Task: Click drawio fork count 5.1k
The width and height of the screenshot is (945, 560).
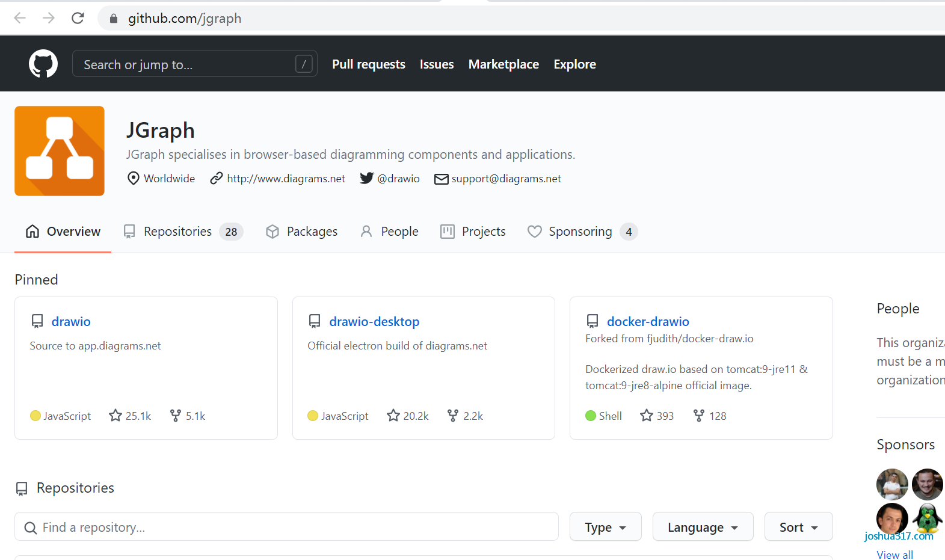Action: pyautogui.click(x=188, y=416)
